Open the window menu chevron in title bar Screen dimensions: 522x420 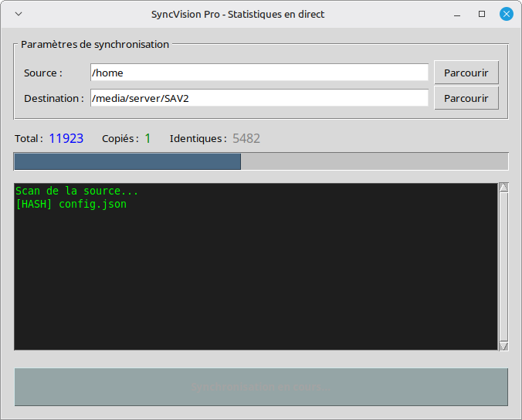19,14
